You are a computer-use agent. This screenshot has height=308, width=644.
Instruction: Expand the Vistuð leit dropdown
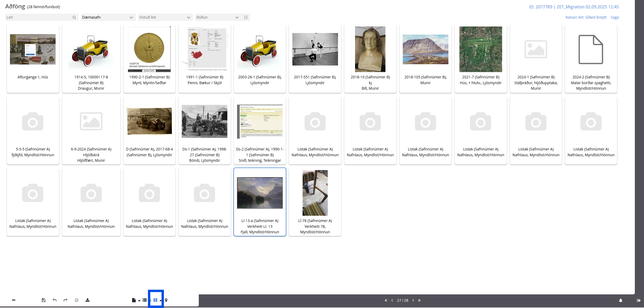tap(165, 17)
